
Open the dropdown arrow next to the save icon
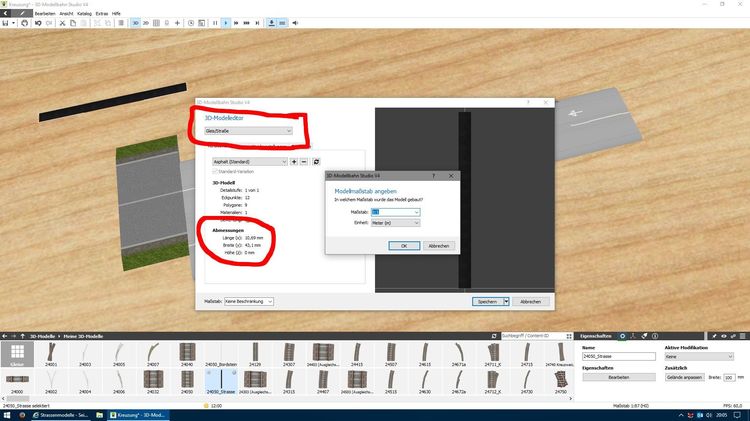[x=13, y=23]
